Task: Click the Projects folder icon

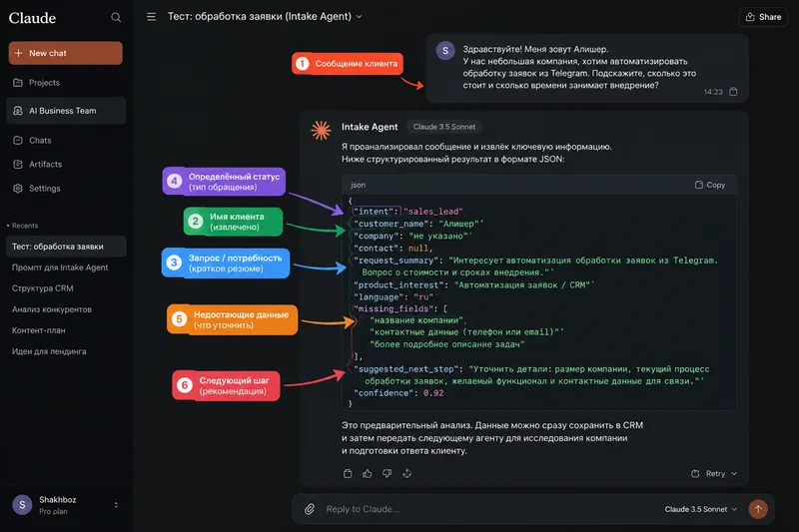Action: pyautogui.click(x=18, y=83)
